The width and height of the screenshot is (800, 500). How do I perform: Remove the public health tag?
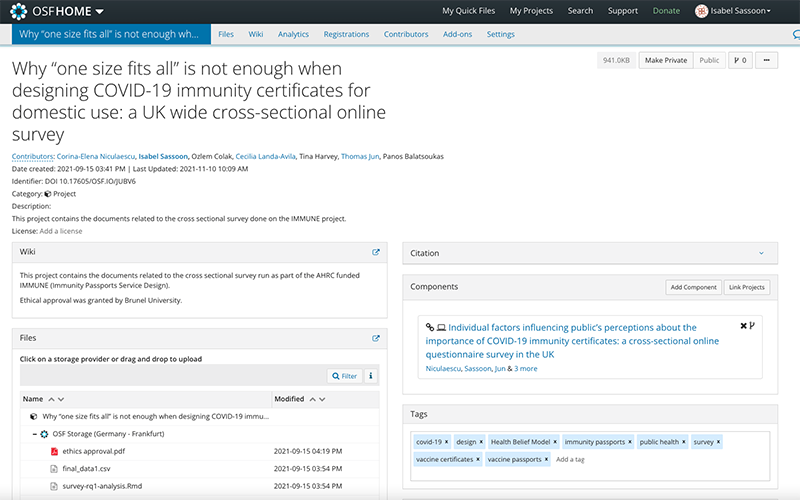684,442
